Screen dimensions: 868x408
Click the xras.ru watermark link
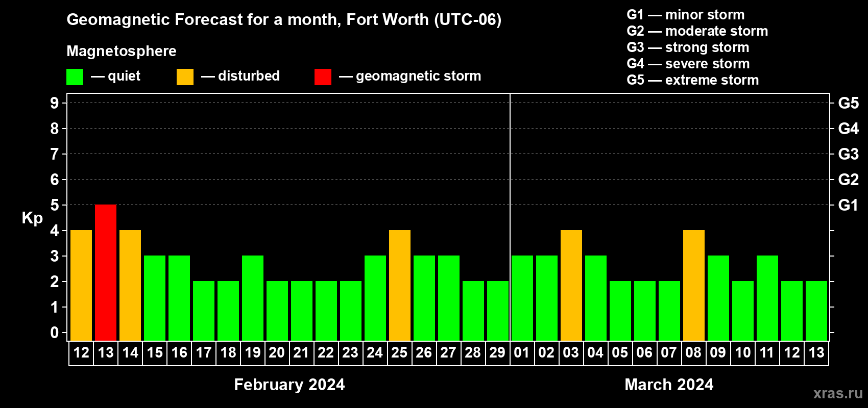pos(838,393)
